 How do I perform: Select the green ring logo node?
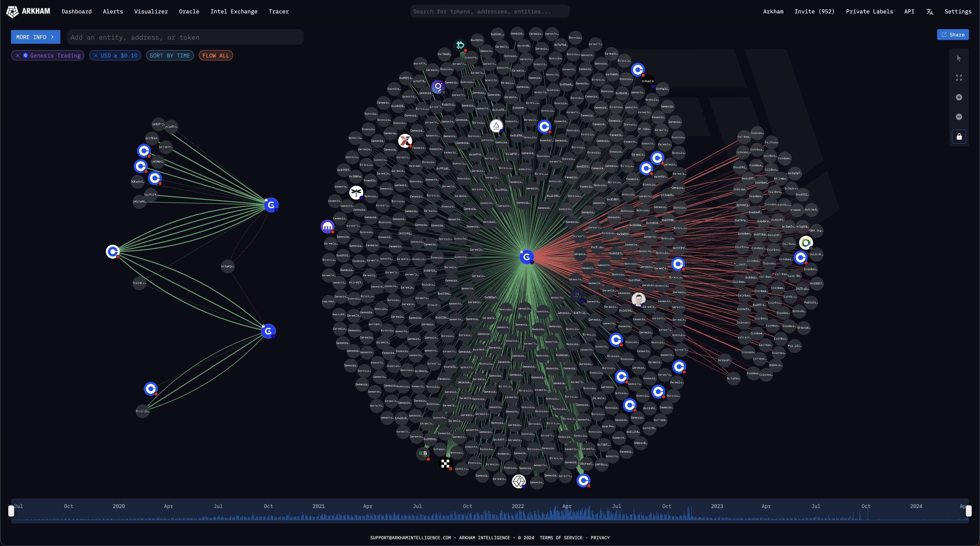coord(806,243)
